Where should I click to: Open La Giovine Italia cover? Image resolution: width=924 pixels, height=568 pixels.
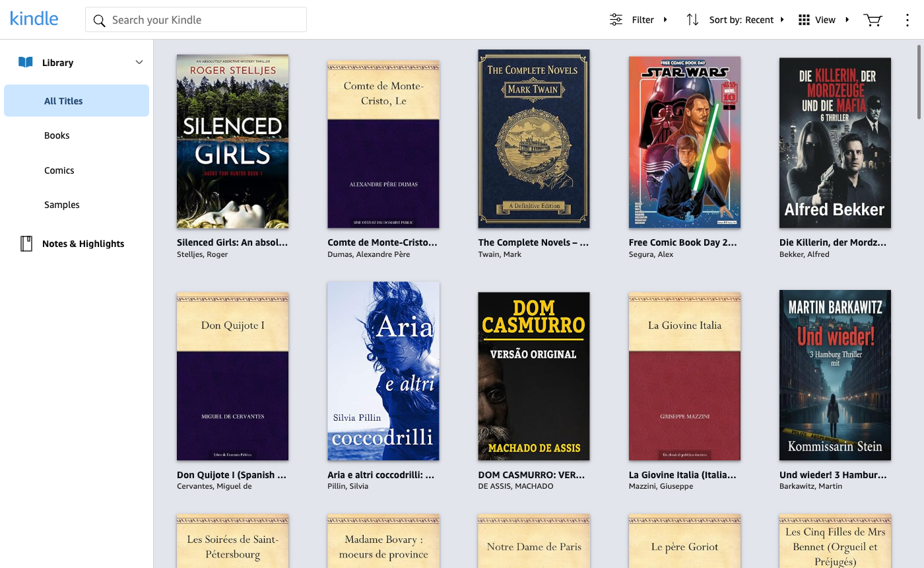(x=684, y=376)
